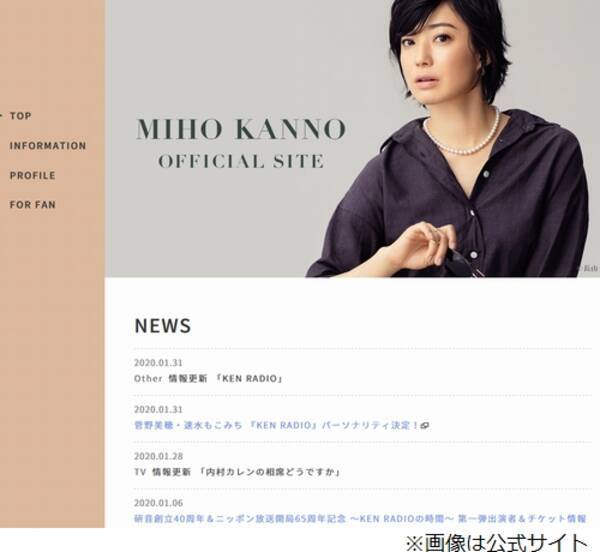600x552 pixels.
Task: Select the TV 情報更新 内村カレン entry
Action: tap(237, 472)
